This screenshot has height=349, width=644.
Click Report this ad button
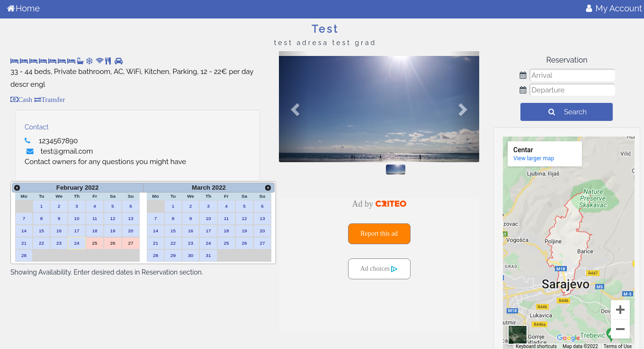tap(379, 234)
